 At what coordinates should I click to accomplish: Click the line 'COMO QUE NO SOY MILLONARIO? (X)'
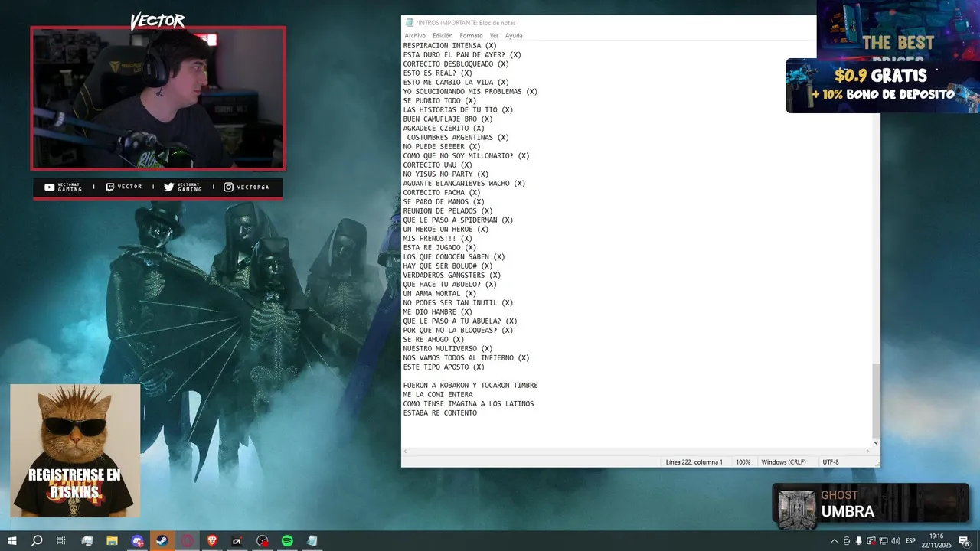(x=466, y=156)
